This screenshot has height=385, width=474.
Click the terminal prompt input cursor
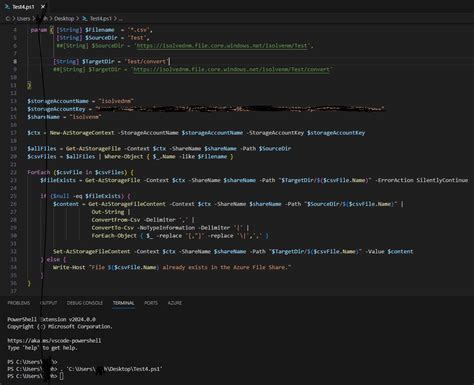62,376
